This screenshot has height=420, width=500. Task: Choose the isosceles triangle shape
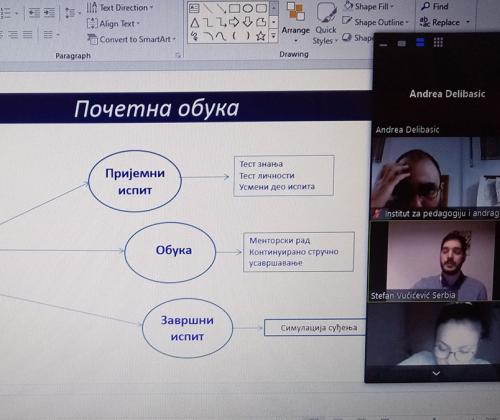click(x=195, y=23)
